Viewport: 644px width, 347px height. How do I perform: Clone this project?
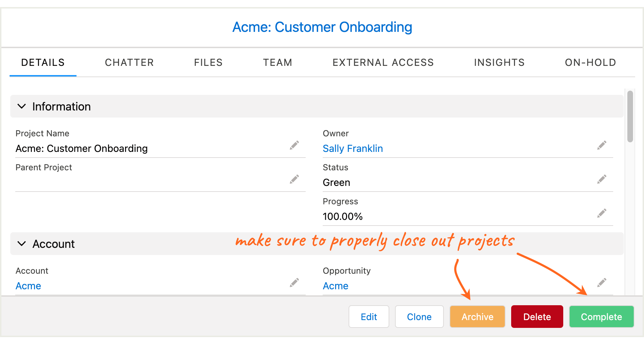(419, 317)
